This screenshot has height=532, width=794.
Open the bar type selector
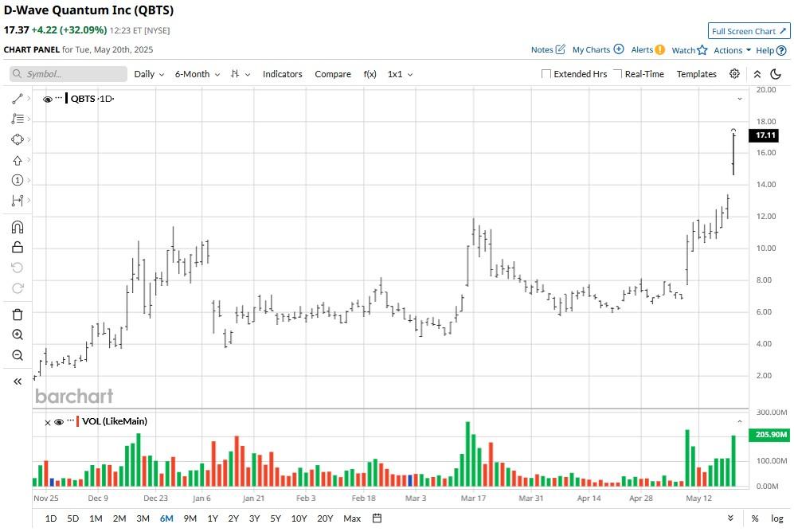point(241,74)
